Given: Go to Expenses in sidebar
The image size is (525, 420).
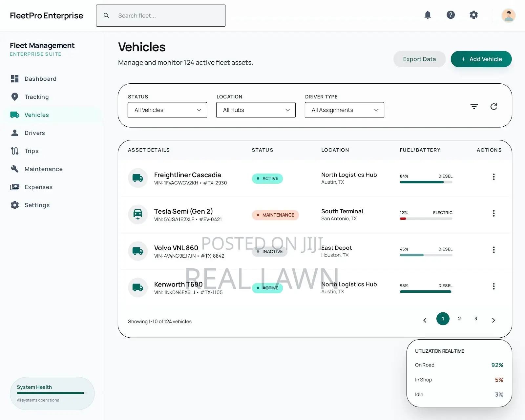Looking at the screenshot, I should [x=52, y=187].
